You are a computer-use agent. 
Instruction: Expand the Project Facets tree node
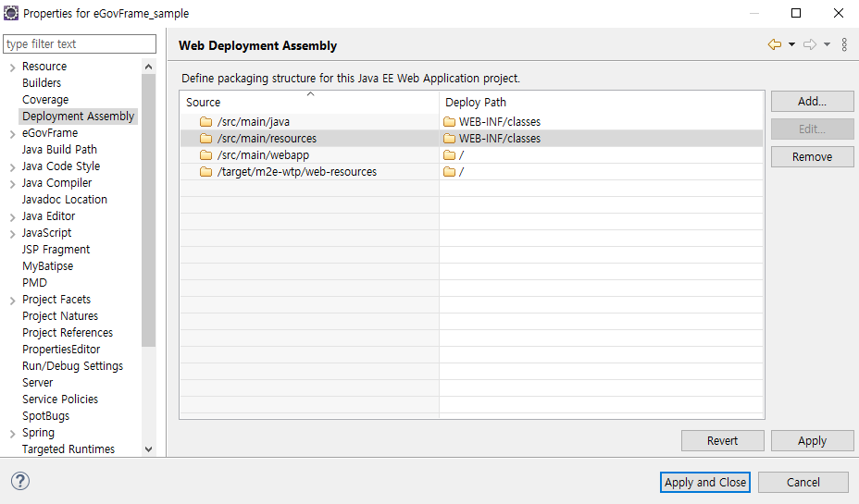tap(12, 301)
